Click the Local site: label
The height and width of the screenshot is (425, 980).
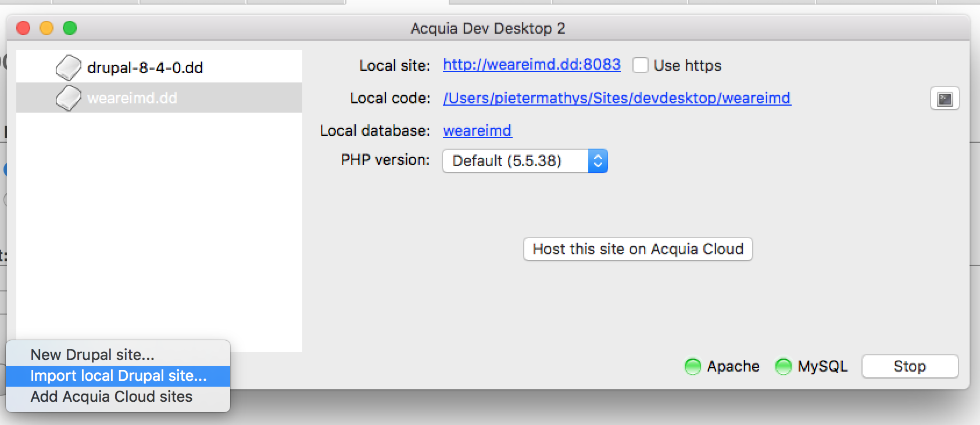click(395, 66)
